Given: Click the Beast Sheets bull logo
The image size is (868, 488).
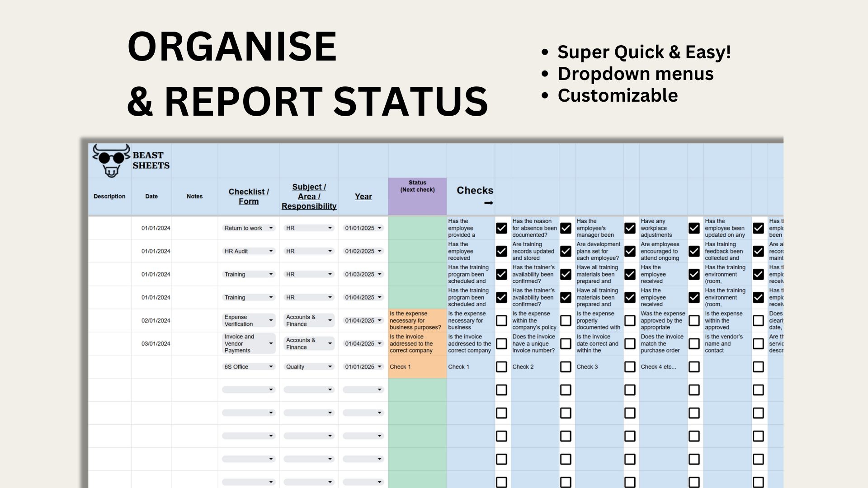Looking at the screenshot, I should [x=111, y=160].
